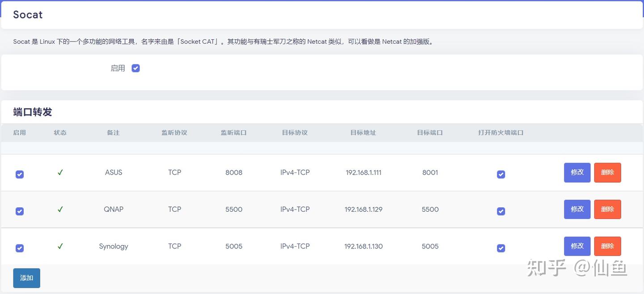Disable the Synology forwarding rule checkbox
Screen dimensions: 644x294
[x=20, y=248]
